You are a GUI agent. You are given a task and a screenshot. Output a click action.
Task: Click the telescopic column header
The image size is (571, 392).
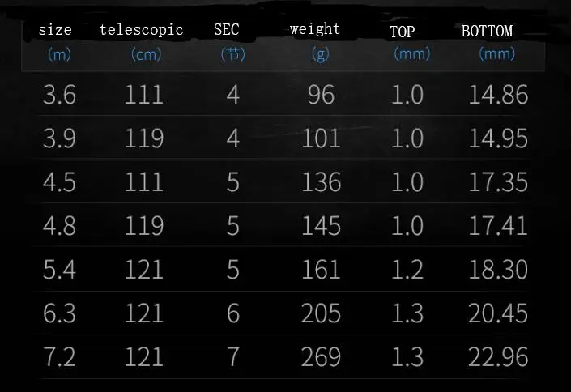(x=141, y=30)
